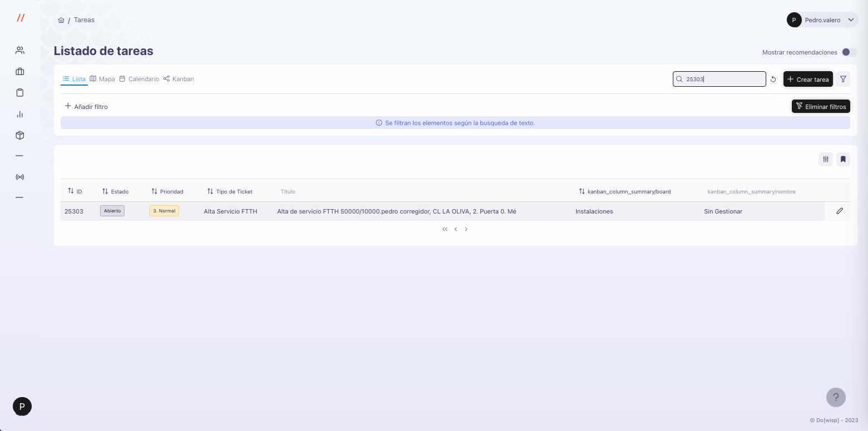This screenshot has width=868, height=431.
Task: Click the Tareas breadcrumb link
Action: (84, 20)
